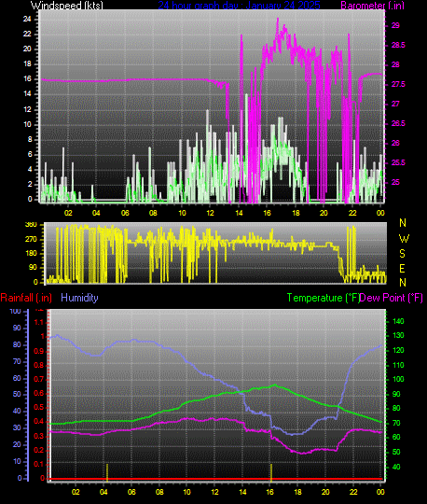This screenshot has height=504, width=427.
Task: Click the 40 value on green temperature axis
Action: 396,467
